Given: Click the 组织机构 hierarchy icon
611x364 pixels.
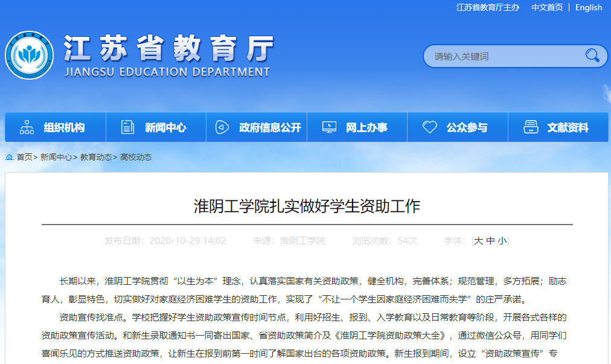Looking at the screenshot, I should click(x=27, y=127).
